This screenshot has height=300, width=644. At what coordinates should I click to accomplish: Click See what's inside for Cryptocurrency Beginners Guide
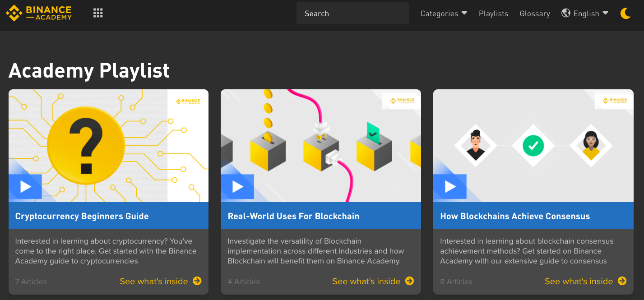[154, 281]
